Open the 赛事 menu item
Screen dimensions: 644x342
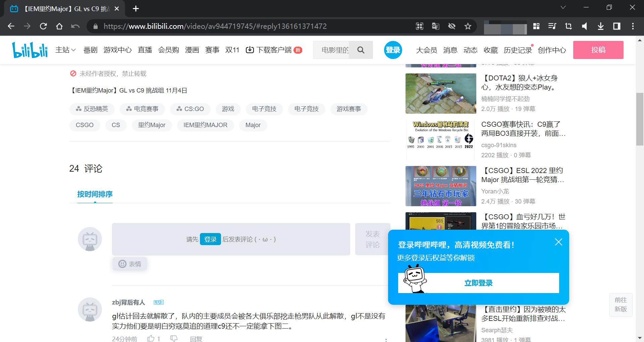(212, 50)
